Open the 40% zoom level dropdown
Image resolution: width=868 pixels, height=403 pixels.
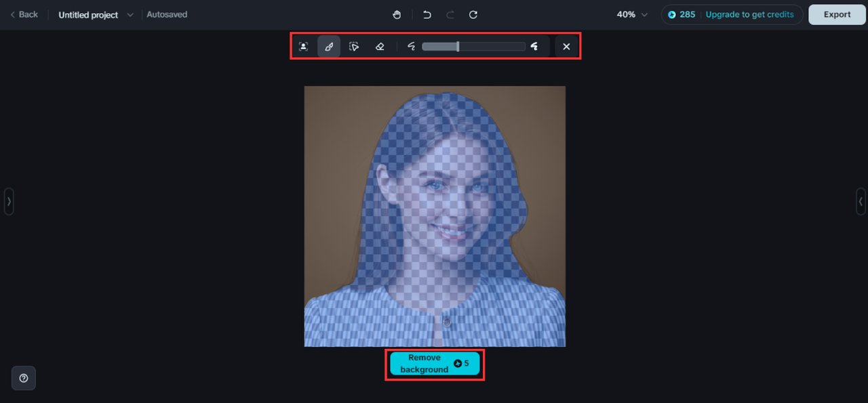pos(632,14)
